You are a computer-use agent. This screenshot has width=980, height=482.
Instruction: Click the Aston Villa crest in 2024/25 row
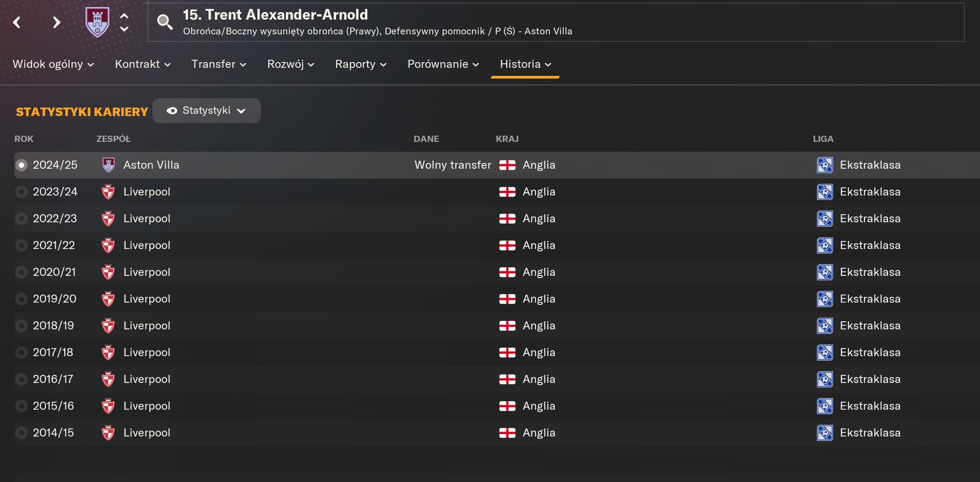tap(108, 165)
